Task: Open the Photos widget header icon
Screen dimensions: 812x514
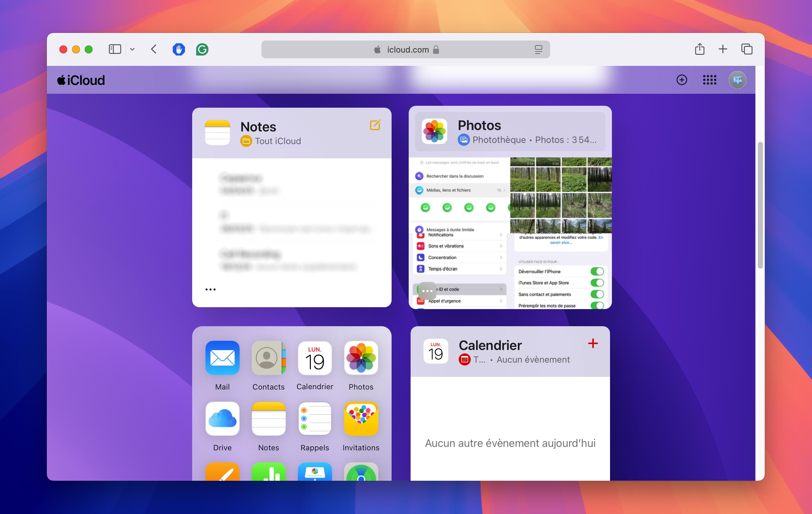Action: pyautogui.click(x=434, y=131)
